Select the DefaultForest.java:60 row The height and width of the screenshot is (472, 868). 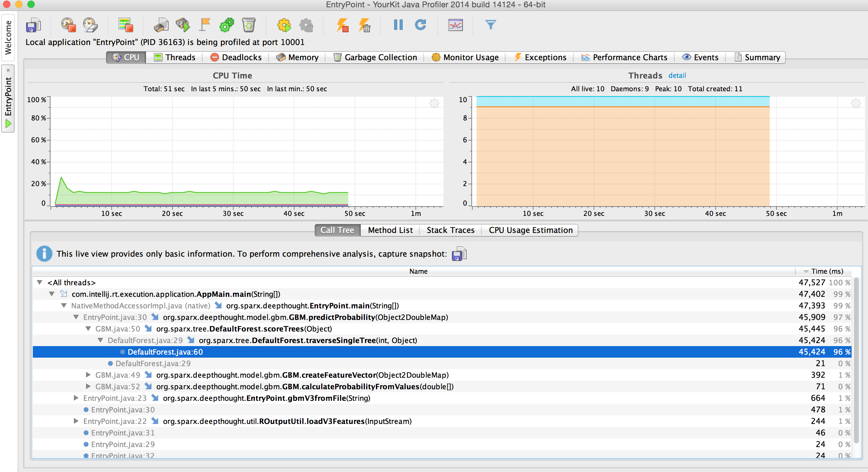[x=442, y=352]
